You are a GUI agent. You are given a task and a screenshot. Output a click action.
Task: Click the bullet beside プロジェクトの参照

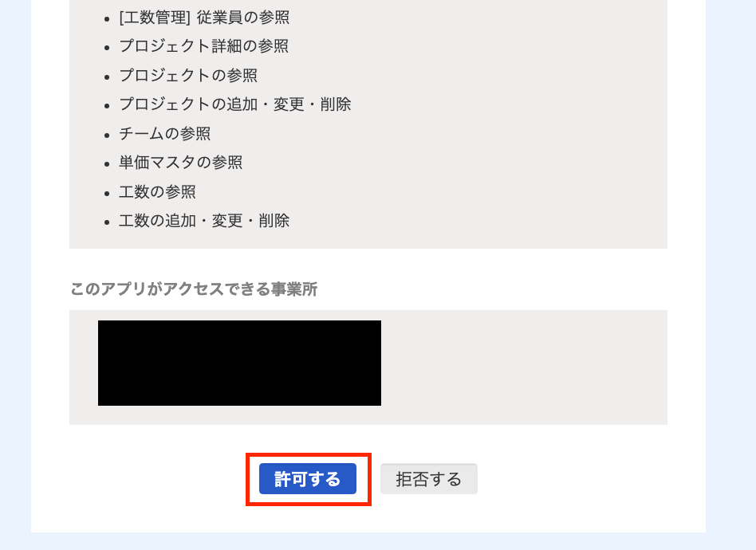coord(107,77)
